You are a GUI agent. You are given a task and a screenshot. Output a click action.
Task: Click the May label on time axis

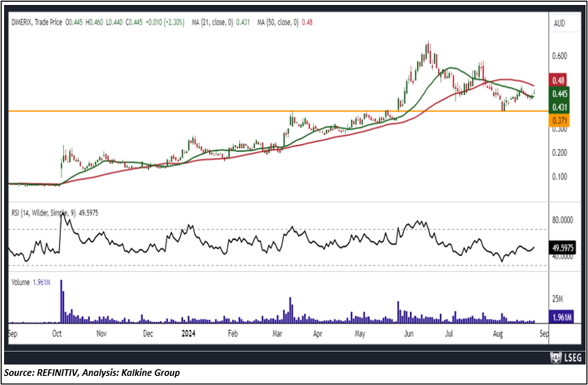(x=360, y=333)
